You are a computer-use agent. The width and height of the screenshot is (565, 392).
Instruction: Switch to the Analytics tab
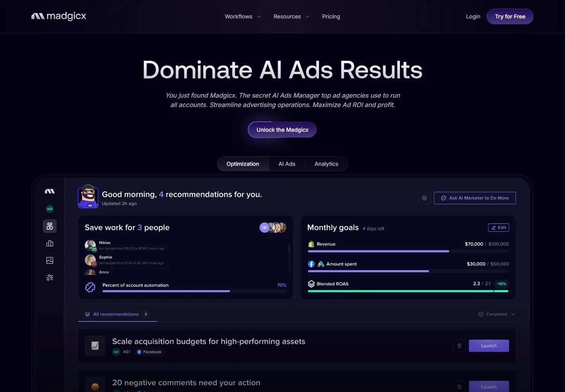pyautogui.click(x=326, y=164)
